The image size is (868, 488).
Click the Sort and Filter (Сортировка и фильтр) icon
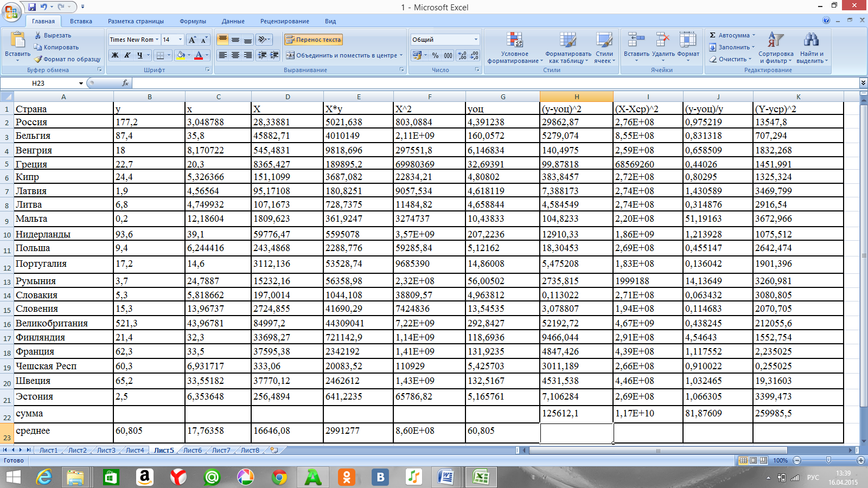click(x=775, y=48)
